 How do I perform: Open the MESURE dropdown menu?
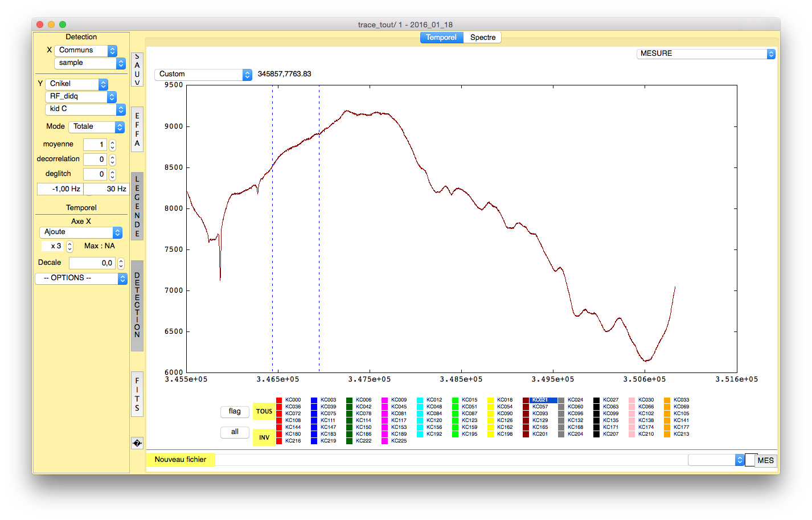pyautogui.click(x=706, y=54)
